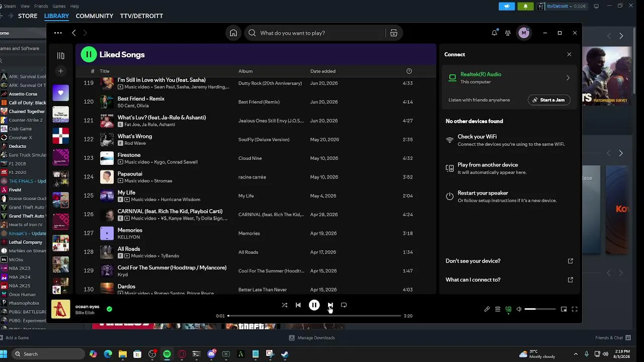Open the ocean eyes album artwork
This screenshot has width=644, height=362.
pyautogui.click(x=61, y=309)
